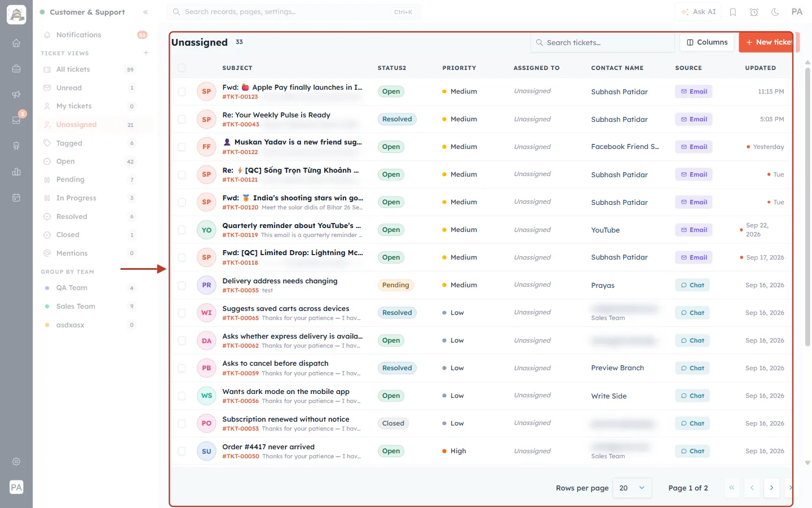This screenshot has width=812, height=508.
Task: Click the bookmark icon in top bar
Action: 733,12
